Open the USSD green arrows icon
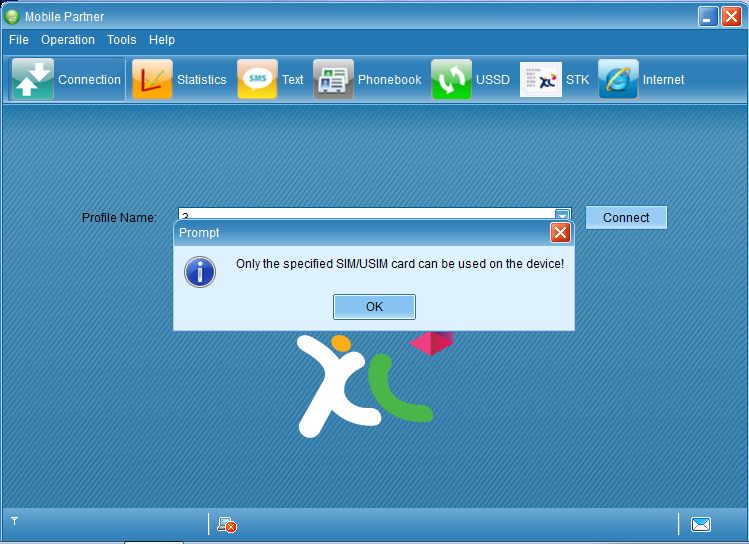Image resolution: width=749 pixels, height=544 pixels. (x=451, y=79)
